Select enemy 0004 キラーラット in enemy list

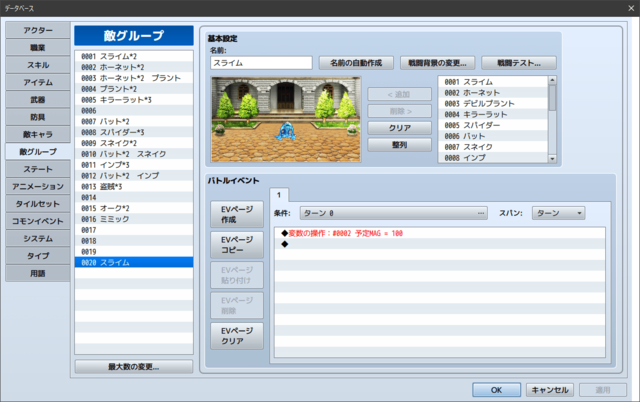(x=493, y=115)
